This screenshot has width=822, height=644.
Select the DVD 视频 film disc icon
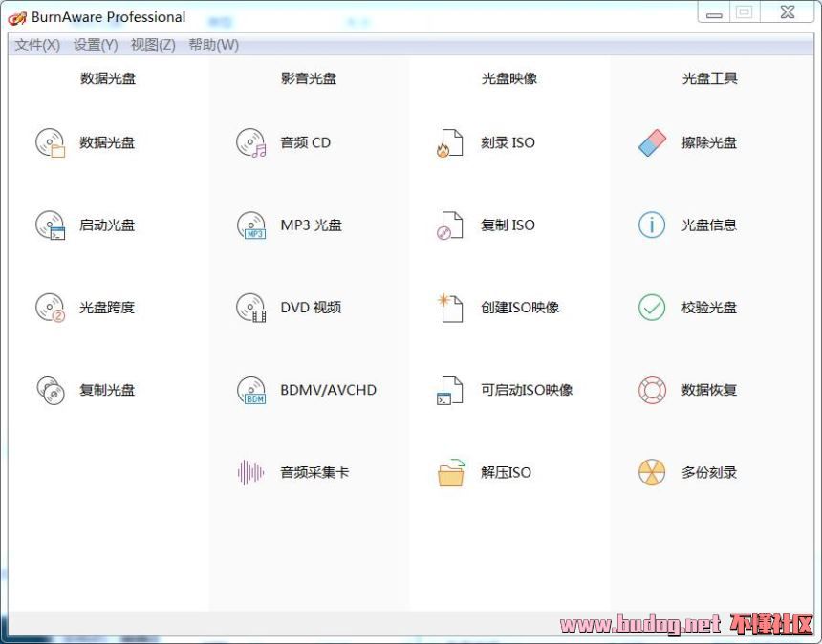251,308
